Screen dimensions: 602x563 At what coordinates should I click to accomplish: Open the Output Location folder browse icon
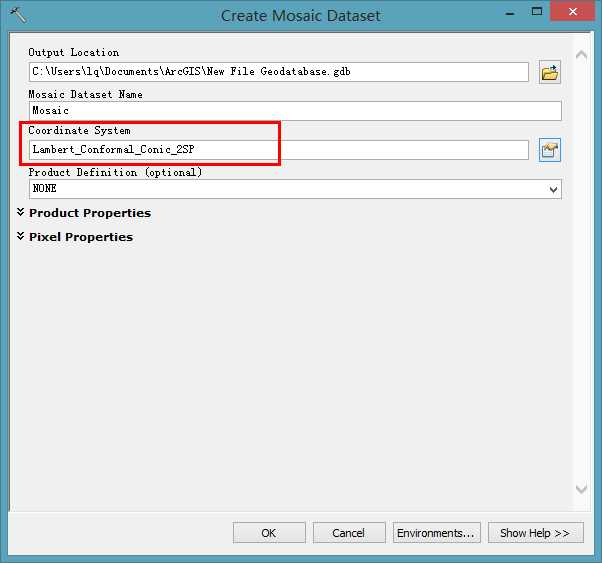[549, 72]
